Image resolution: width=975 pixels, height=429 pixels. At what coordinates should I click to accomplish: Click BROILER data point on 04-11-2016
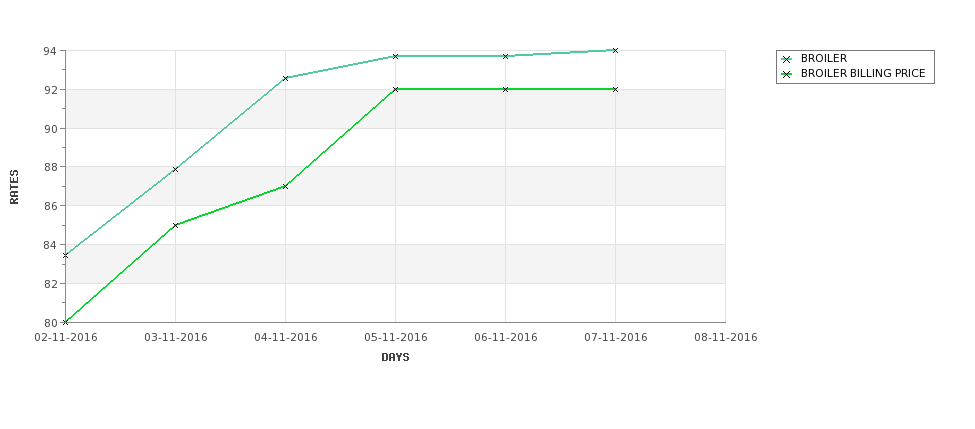click(x=285, y=78)
